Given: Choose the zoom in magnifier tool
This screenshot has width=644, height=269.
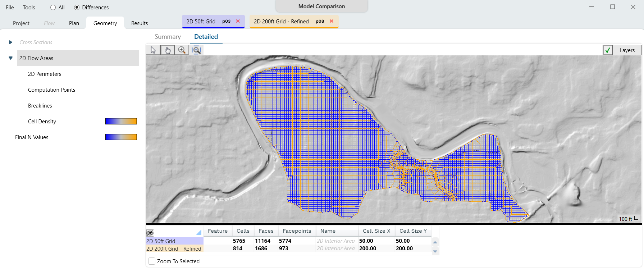Looking at the screenshot, I should [182, 50].
